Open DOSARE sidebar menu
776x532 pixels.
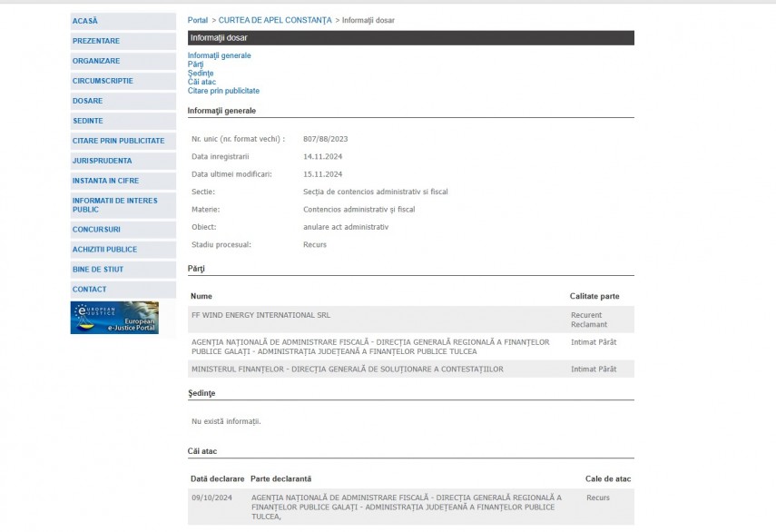pos(88,101)
